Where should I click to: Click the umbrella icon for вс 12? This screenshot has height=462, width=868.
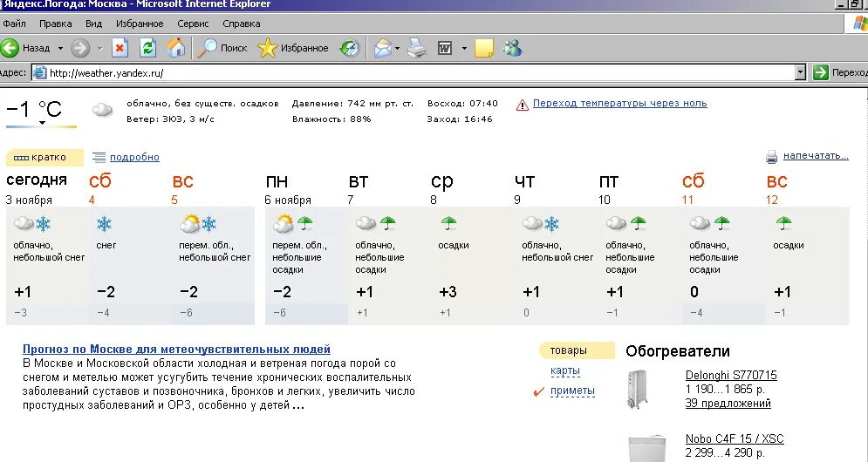783,223
